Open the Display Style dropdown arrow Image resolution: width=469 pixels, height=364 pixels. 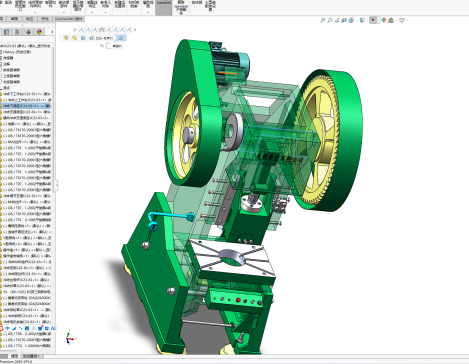coord(367,21)
